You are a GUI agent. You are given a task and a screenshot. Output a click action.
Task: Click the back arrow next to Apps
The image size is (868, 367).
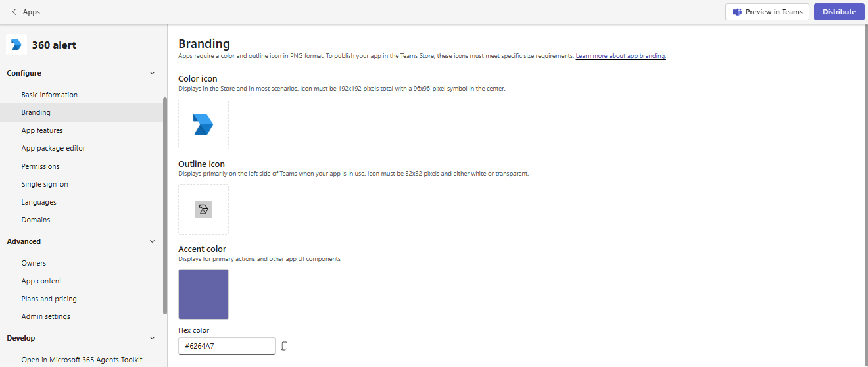point(14,12)
